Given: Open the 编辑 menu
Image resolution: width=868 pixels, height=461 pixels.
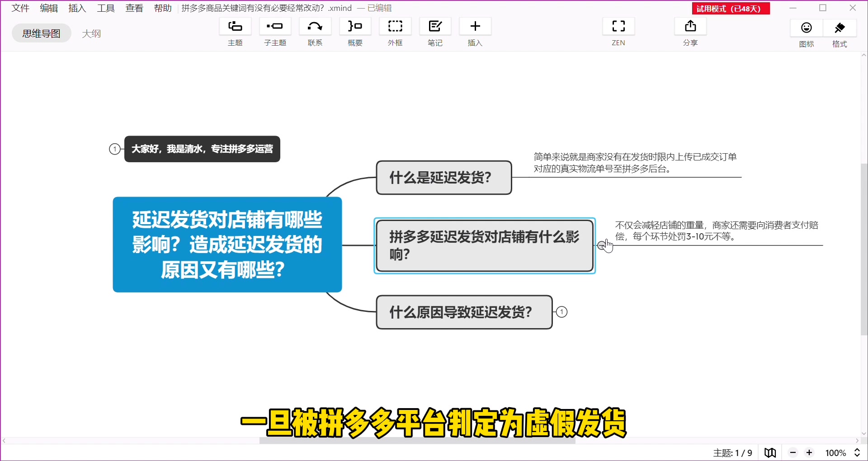Looking at the screenshot, I should 49,8.
